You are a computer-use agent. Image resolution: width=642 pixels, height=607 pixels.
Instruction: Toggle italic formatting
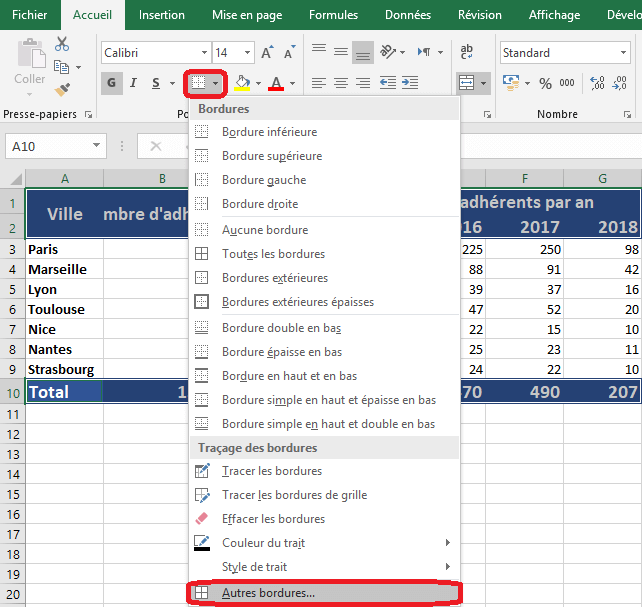tap(135, 83)
